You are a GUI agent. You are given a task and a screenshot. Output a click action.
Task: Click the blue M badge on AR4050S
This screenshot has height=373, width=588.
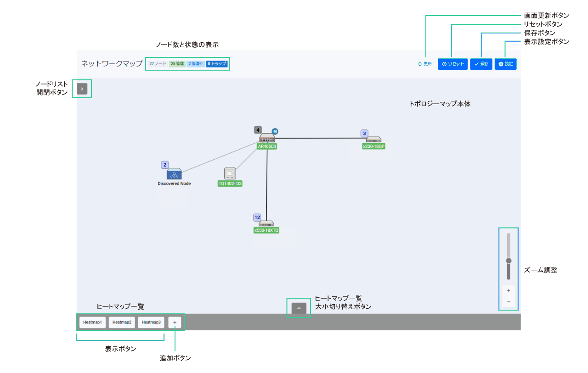[275, 132]
